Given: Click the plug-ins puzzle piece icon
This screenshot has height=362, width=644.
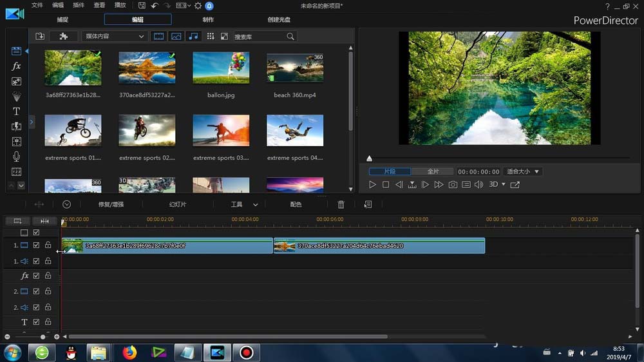Looking at the screenshot, I should click(x=63, y=37).
